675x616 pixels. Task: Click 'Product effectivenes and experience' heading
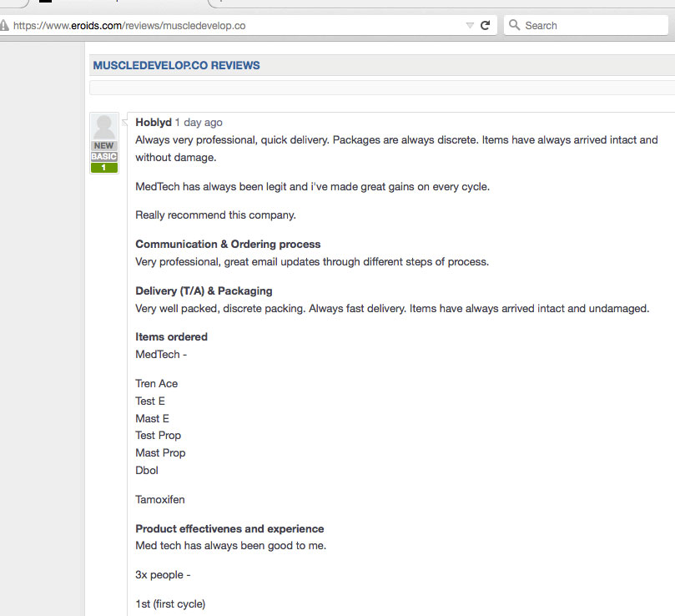(x=229, y=529)
